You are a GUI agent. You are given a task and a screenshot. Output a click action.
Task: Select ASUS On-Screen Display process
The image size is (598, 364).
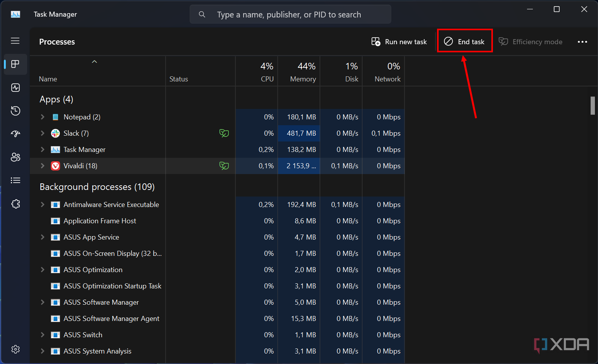click(217, 254)
